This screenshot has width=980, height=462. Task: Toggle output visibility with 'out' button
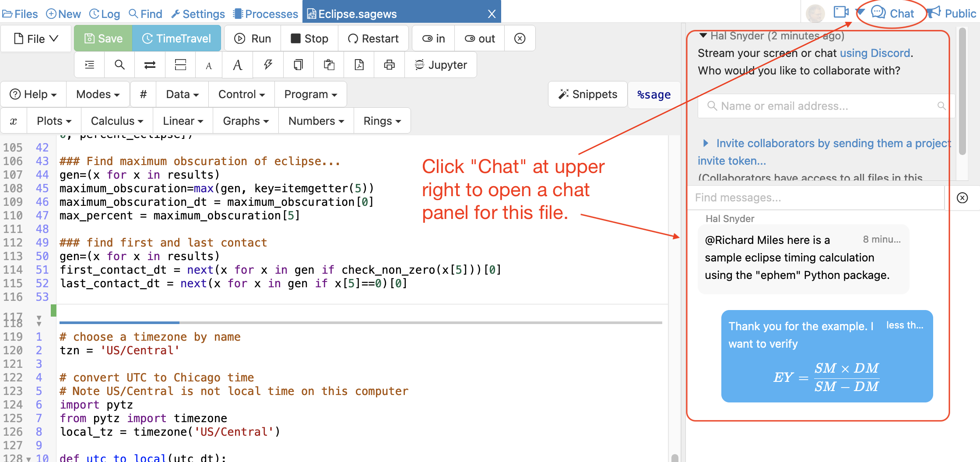[x=480, y=39]
